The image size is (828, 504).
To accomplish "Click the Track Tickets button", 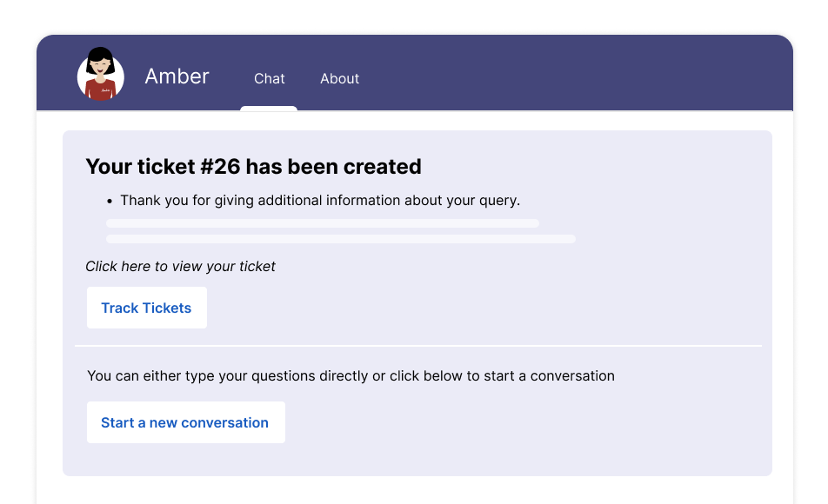I will [x=147, y=308].
